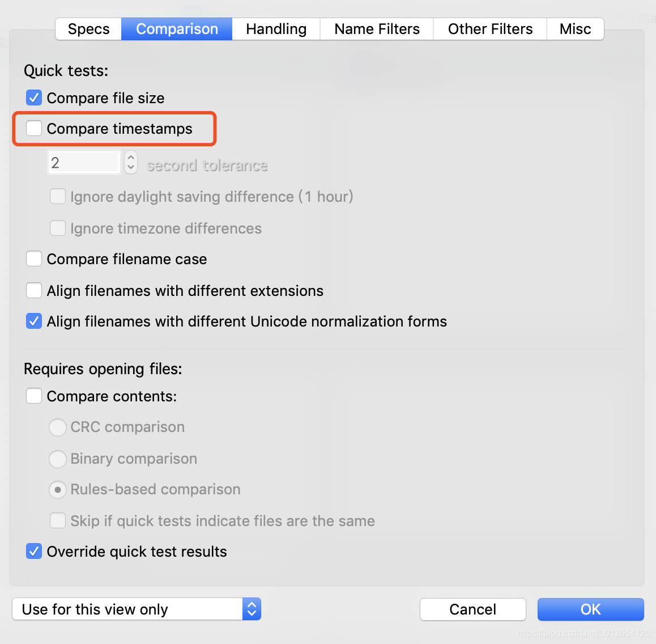
Task: Uncheck Override quick test results
Action: pyautogui.click(x=34, y=551)
